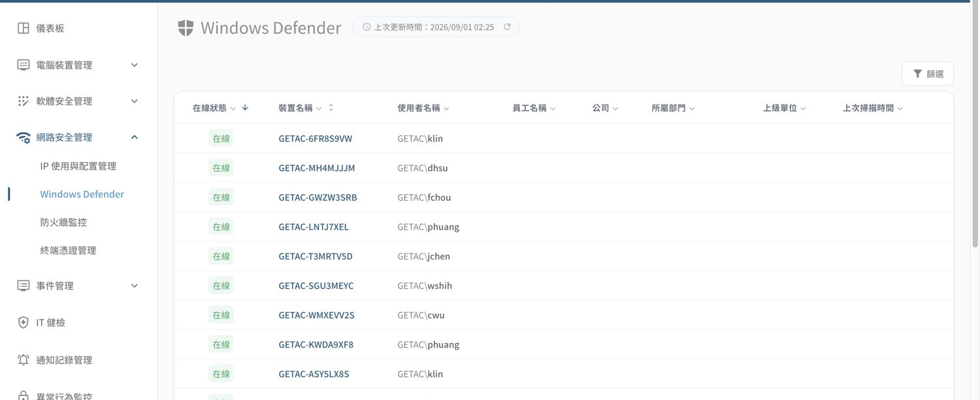Select Windows Defender submenu item
980x400 pixels.
82,194
